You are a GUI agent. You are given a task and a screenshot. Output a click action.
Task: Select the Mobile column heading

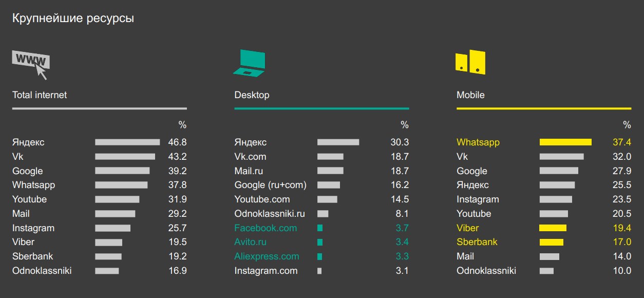click(470, 95)
